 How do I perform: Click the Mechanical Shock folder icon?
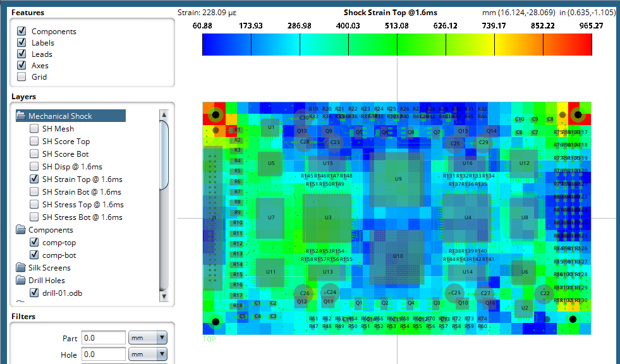(21, 116)
